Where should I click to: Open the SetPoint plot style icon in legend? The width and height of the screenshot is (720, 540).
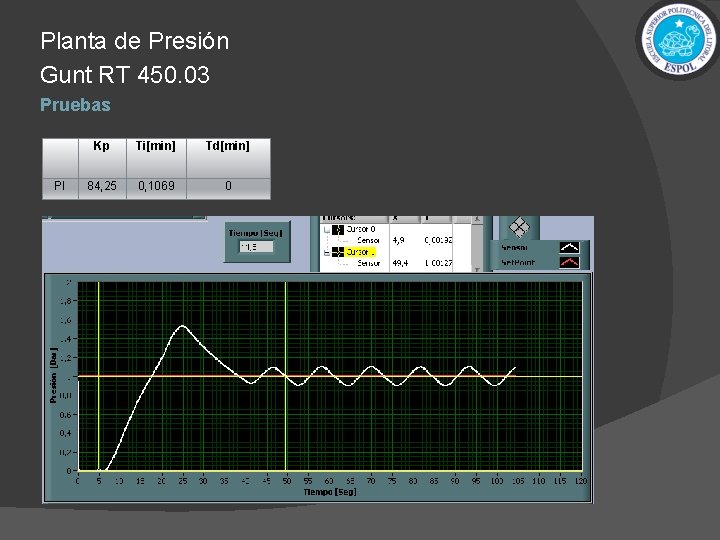pyautogui.click(x=569, y=263)
